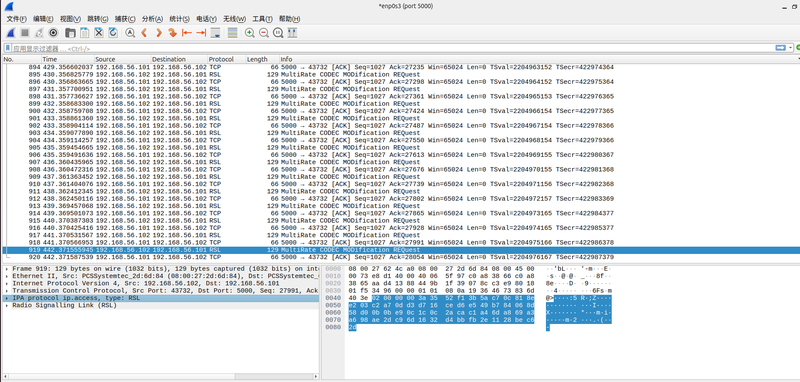Stop the running packet capture
This screenshot has height=382, width=800.
coord(25,33)
